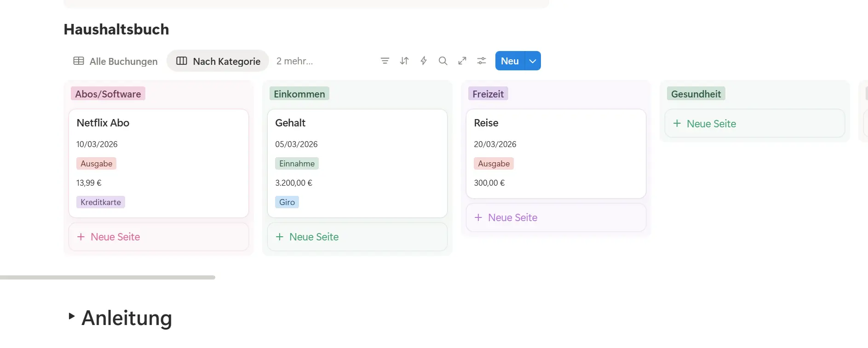
Task: Click the blue Neu button
Action: click(x=510, y=61)
